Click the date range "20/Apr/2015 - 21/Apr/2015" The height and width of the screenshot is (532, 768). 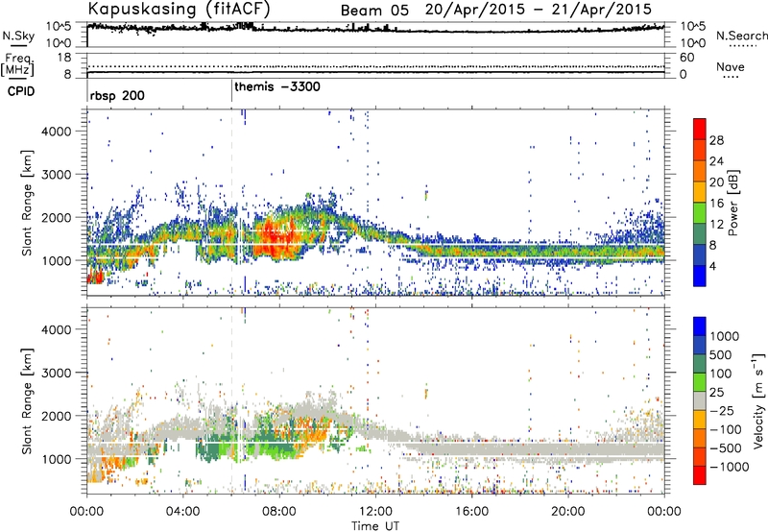coord(539,10)
